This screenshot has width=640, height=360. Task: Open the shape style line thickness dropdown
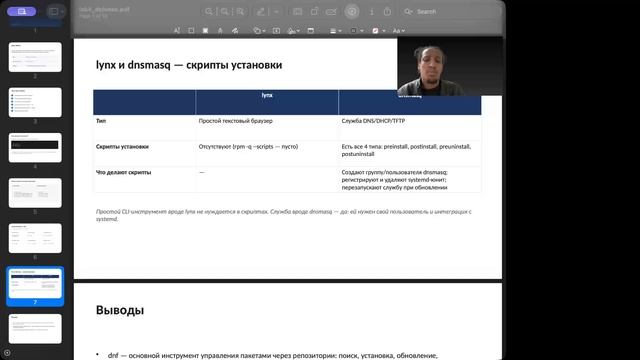pos(336,31)
